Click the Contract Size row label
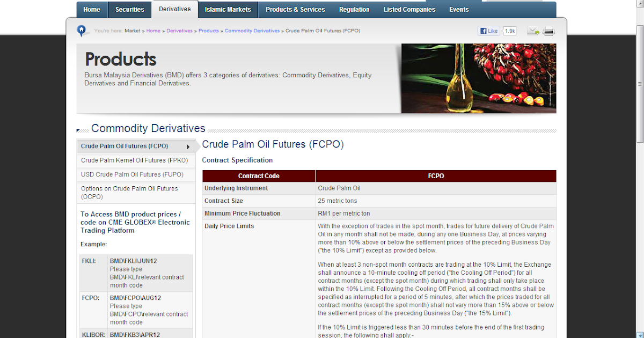The image size is (644, 338). (x=224, y=201)
